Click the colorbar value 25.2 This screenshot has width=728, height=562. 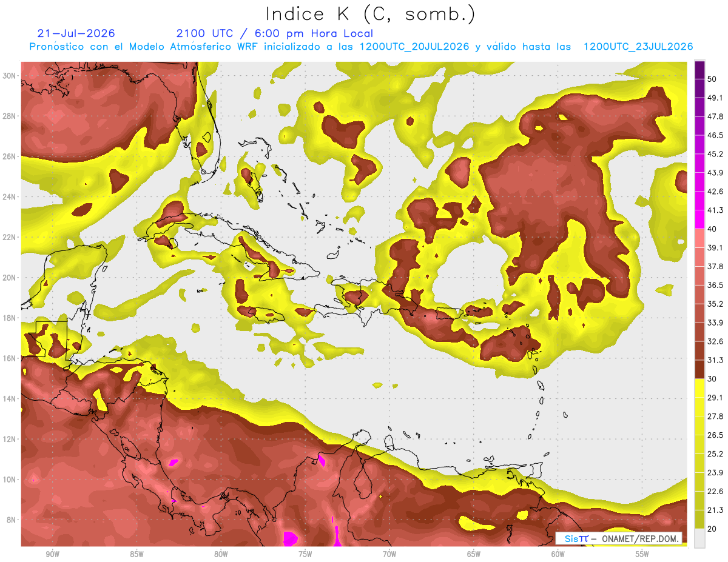(715, 453)
